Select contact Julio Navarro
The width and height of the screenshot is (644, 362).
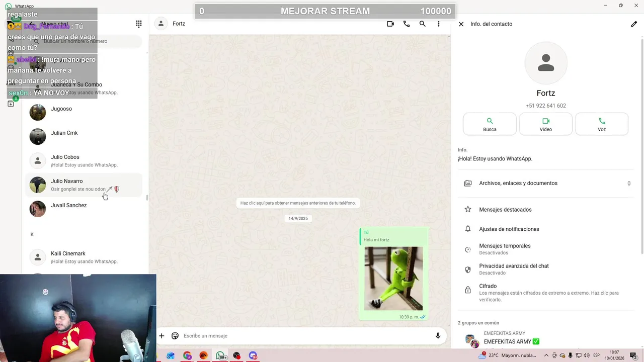point(84,185)
